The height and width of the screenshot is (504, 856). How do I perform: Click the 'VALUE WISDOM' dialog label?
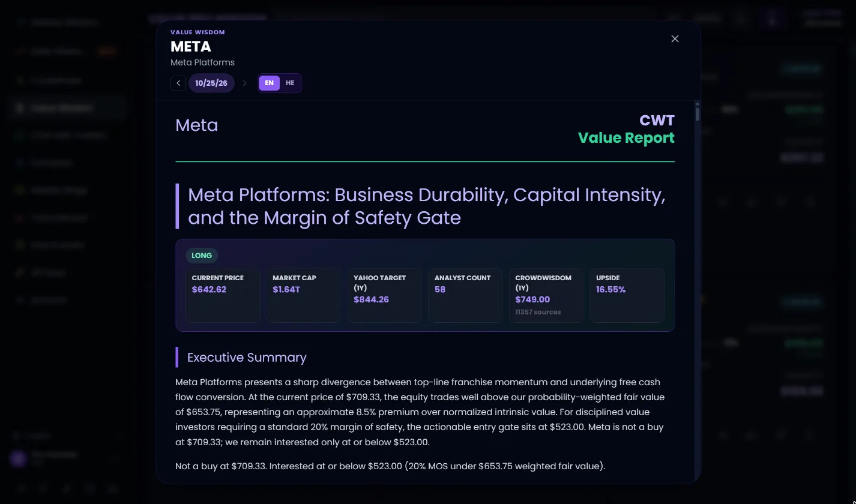pos(197,32)
